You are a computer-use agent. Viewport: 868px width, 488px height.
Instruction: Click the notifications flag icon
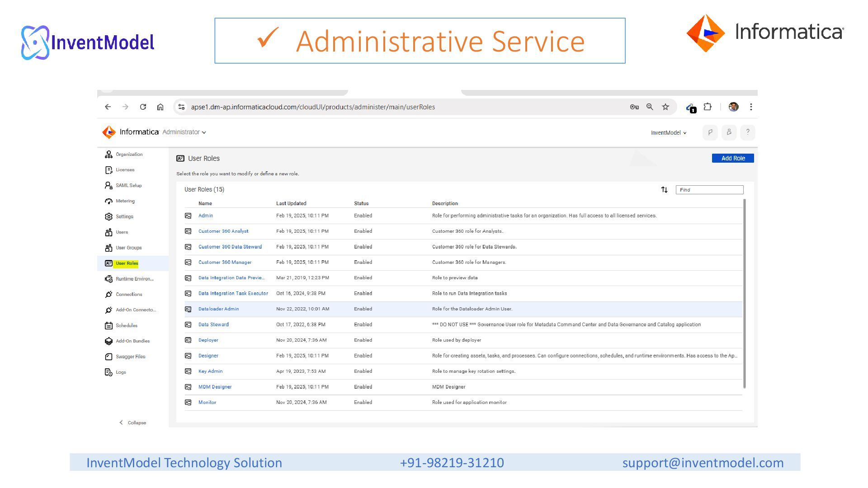point(710,132)
